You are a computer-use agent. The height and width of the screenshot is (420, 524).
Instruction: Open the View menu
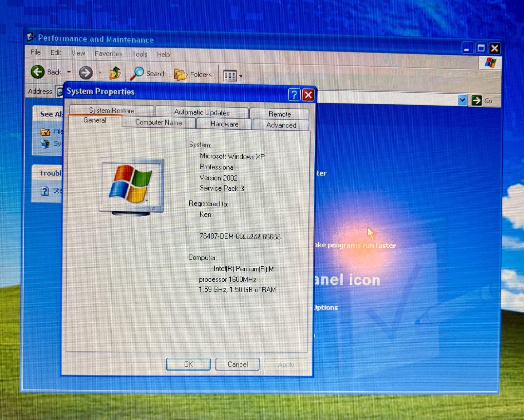point(78,53)
